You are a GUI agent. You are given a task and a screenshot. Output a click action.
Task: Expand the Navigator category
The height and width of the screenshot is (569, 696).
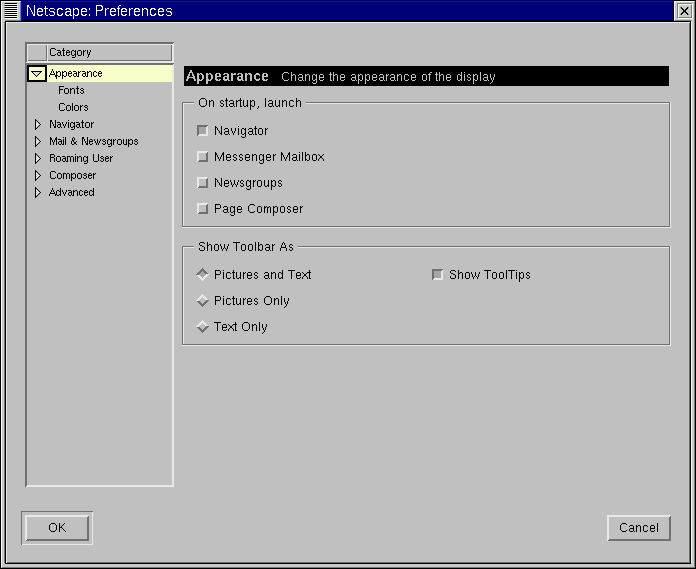[x=38, y=125]
